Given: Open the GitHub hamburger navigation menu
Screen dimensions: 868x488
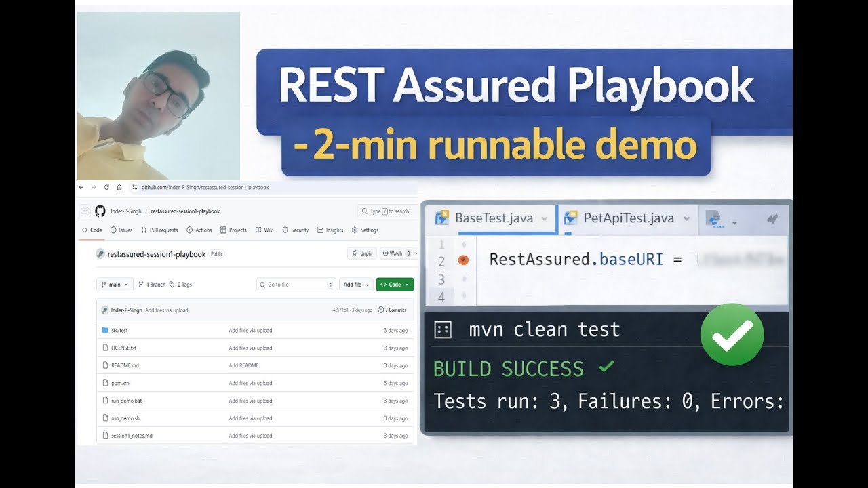Looking at the screenshot, I should point(85,211).
